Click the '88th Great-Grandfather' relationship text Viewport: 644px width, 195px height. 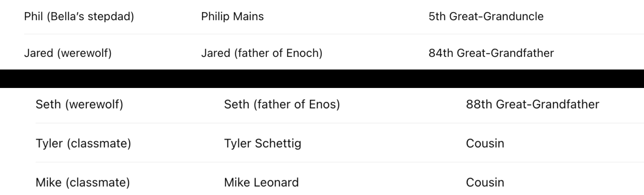[532, 104]
